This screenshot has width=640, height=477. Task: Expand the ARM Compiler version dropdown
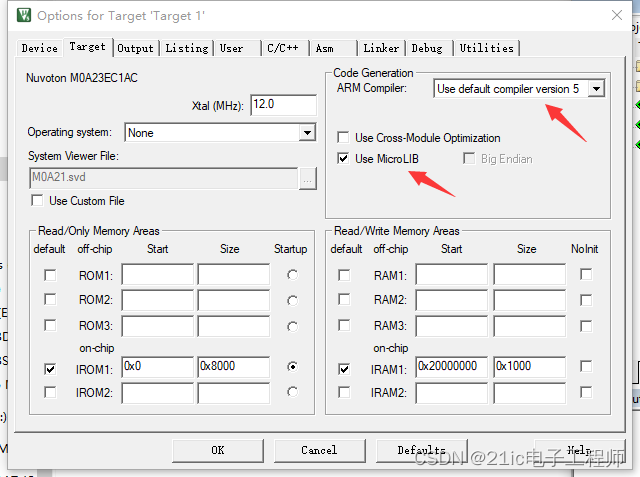coord(596,89)
